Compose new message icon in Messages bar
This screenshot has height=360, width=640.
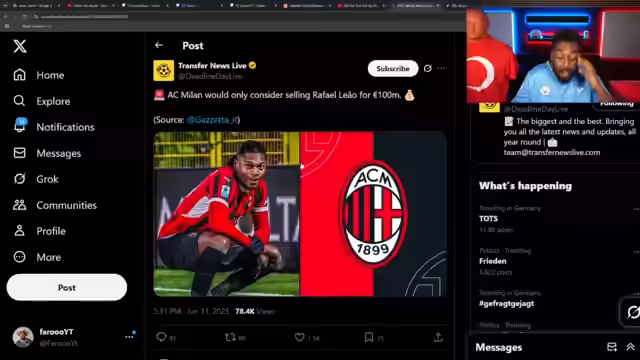pyautogui.click(x=611, y=347)
